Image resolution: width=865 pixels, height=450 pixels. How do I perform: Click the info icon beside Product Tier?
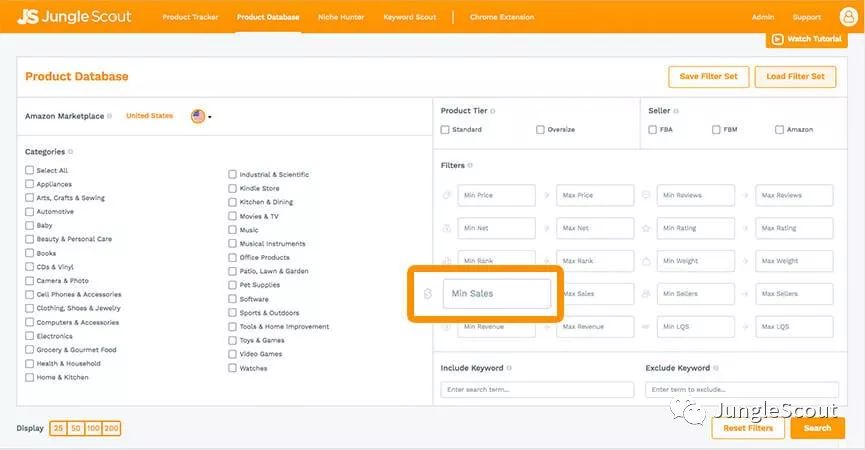[x=493, y=111]
